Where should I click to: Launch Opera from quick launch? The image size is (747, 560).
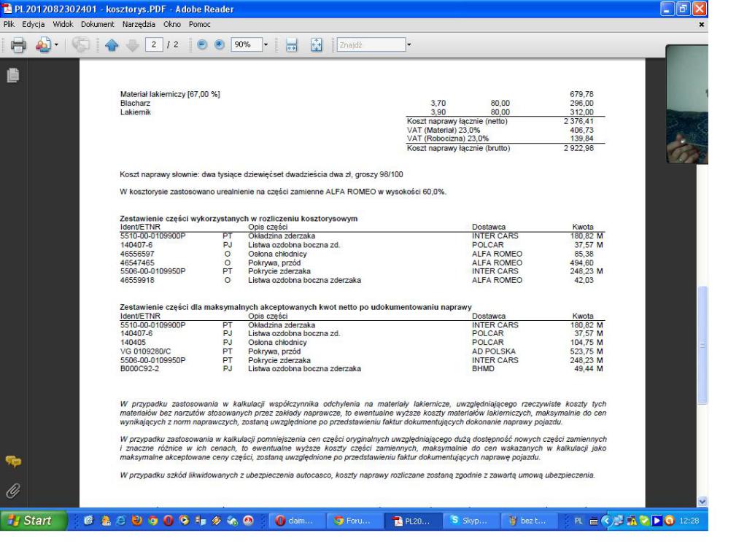pyautogui.click(x=169, y=521)
